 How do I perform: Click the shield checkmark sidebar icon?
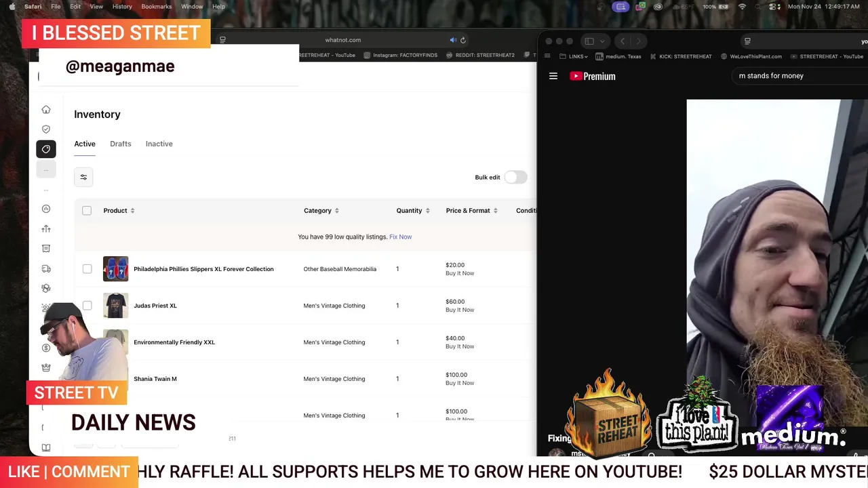tap(46, 129)
